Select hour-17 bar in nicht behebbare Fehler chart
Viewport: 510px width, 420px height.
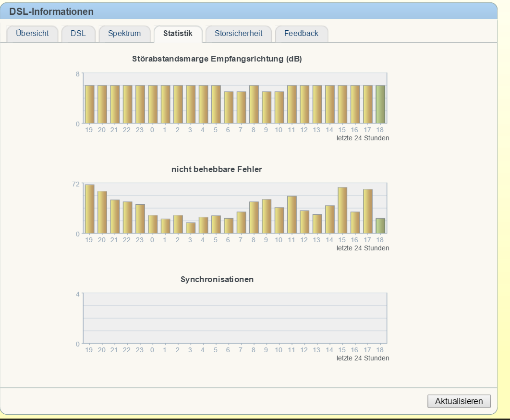click(368, 211)
